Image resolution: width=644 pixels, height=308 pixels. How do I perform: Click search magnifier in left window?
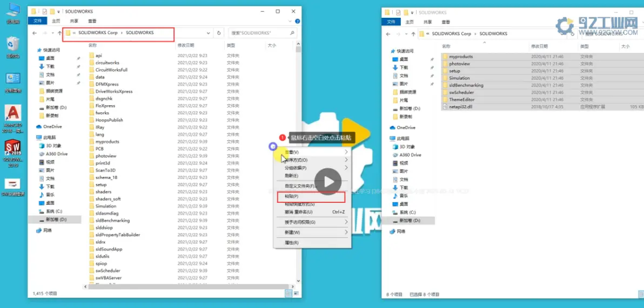(292, 33)
